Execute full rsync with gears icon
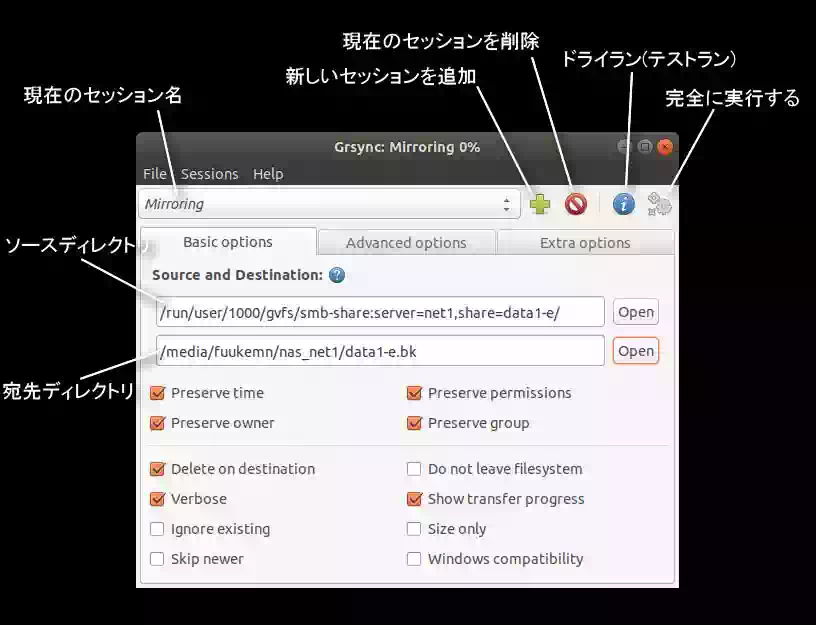This screenshot has height=625, width=816. (659, 204)
